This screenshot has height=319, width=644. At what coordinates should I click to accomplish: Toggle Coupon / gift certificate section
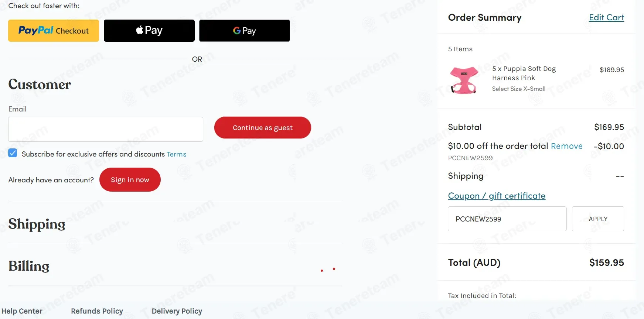pos(496,196)
